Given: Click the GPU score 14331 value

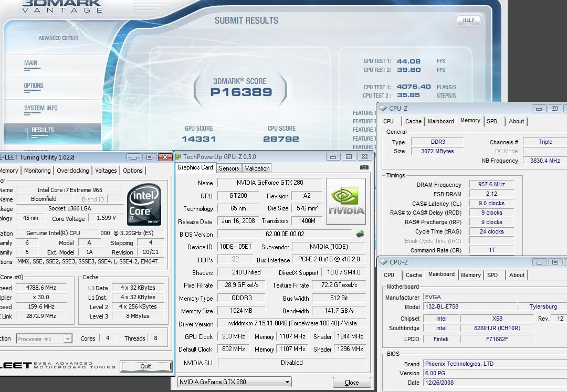Looking at the screenshot, I should point(198,139).
